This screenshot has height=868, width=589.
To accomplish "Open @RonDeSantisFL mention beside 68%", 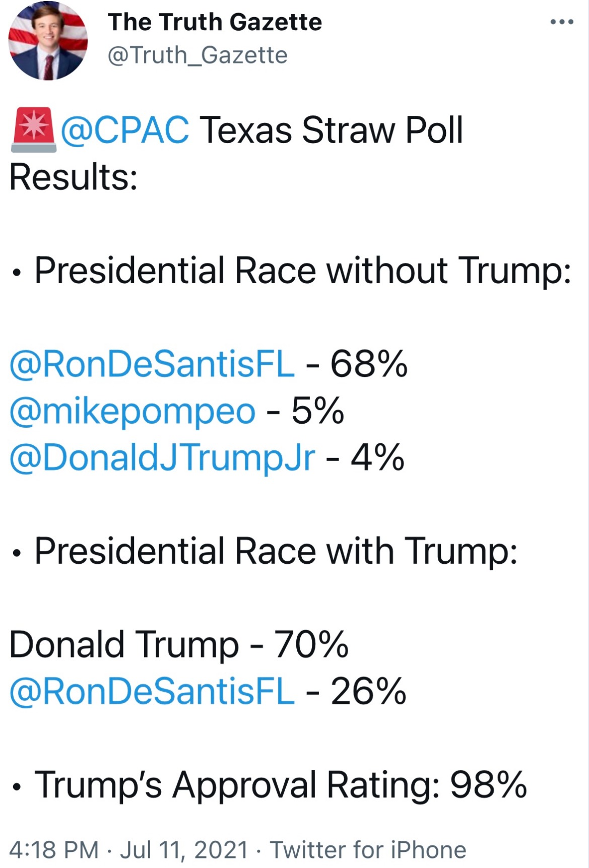I will point(152,364).
